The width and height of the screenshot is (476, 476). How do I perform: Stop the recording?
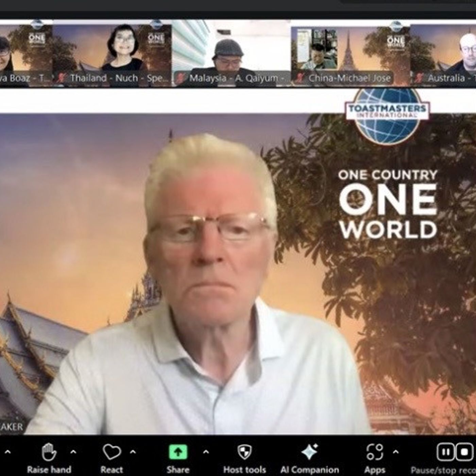[x=465, y=452]
